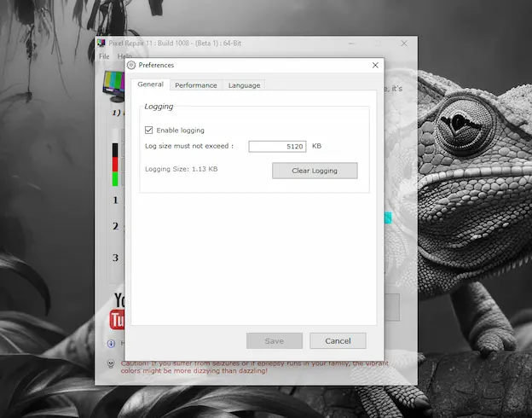Switch to the Performance tab

[196, 85]
